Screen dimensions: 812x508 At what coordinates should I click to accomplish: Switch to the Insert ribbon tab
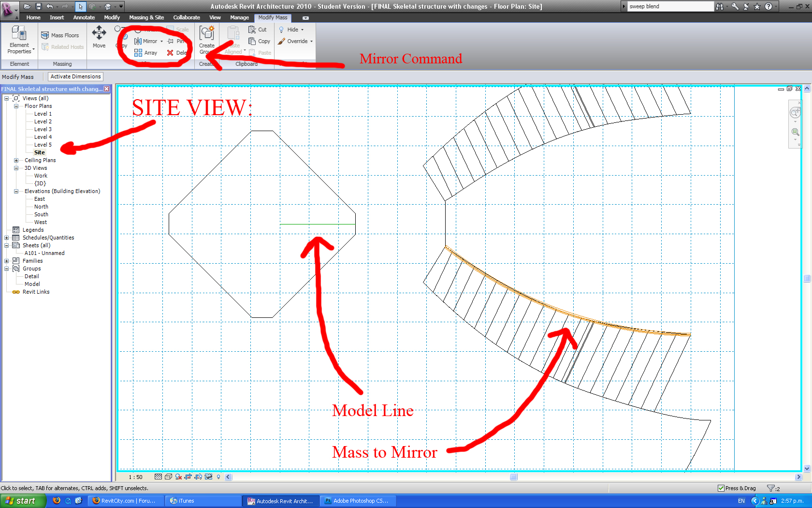(57, 17)
